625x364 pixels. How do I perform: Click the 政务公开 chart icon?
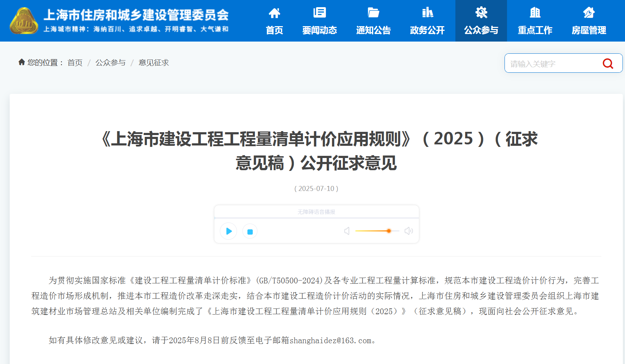coord(427,12)
